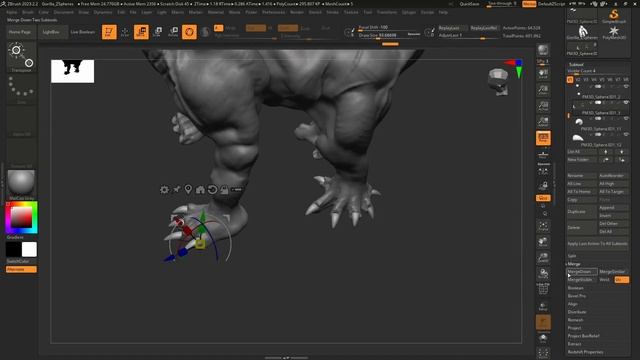Toggle eye visibility for PM3D_Sphere3D1_11 subtool
The height and width of the screenshot is (360, 640).
[x=626, y=118]
